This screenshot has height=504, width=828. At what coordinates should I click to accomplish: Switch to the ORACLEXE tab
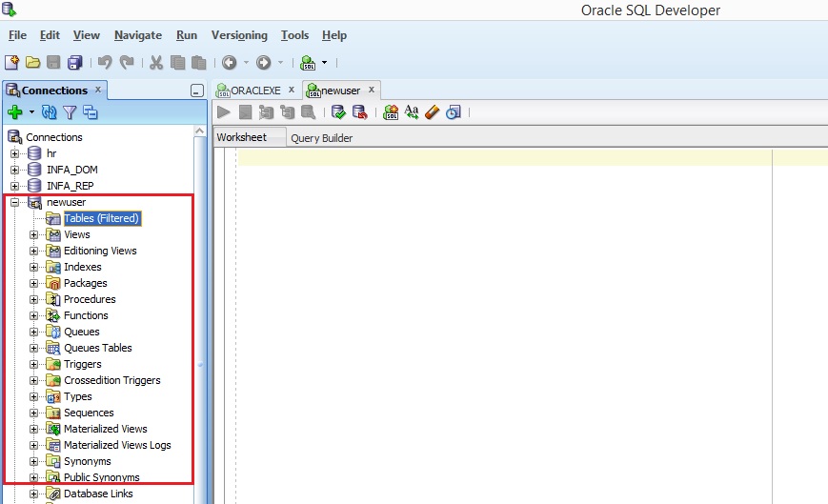tap(255, 91)
